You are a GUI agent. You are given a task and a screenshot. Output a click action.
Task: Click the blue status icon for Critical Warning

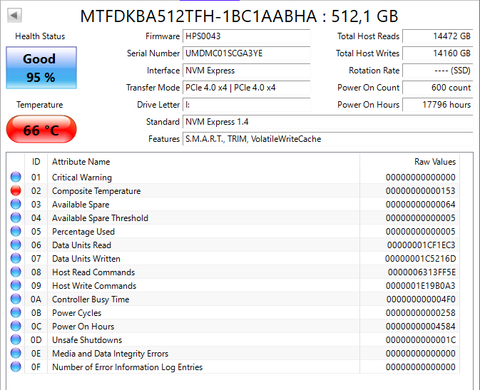pos(16,177)
